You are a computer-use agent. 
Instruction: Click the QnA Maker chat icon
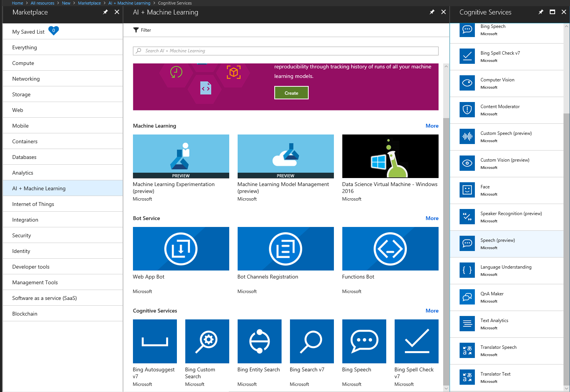(467, 297)
